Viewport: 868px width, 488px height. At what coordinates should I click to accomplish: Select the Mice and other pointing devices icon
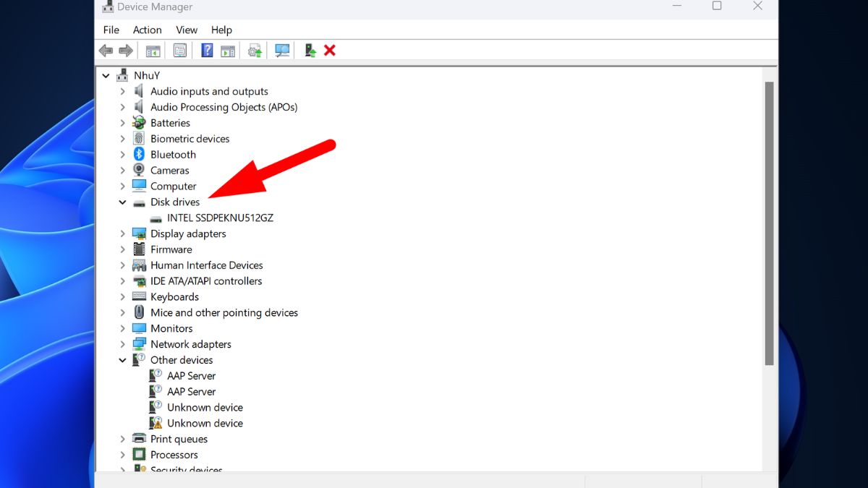coord(139,313)
